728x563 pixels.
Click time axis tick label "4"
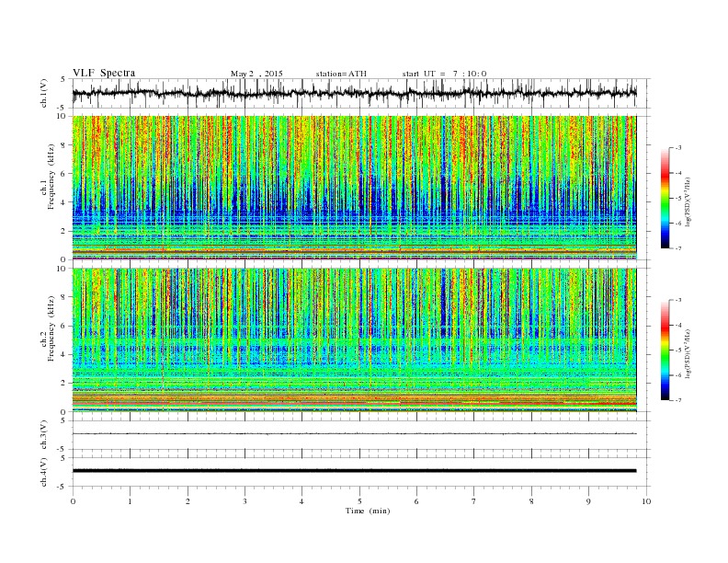click(301, 501)
